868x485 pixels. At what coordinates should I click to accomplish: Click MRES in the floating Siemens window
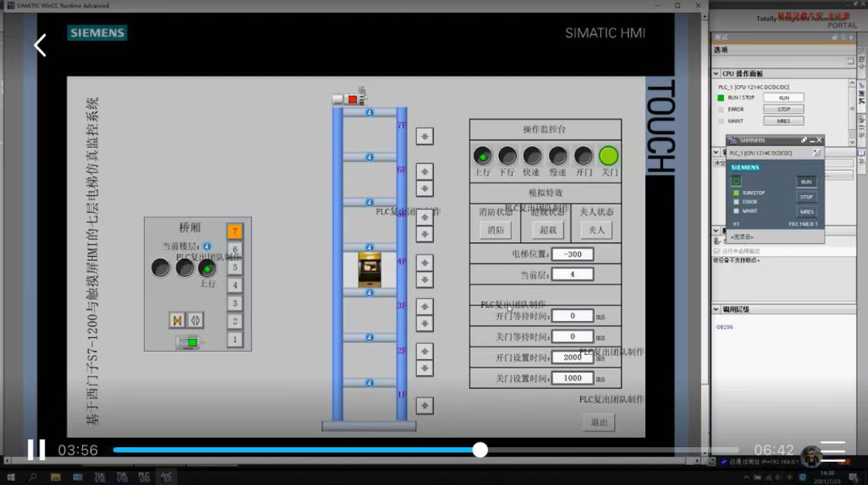click(806, 212)
